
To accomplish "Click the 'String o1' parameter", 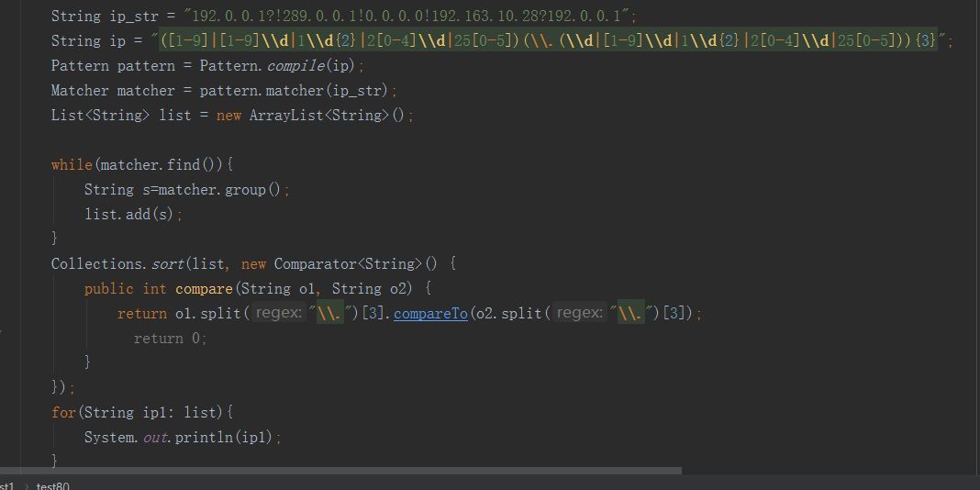I will (x=278, y=289).
